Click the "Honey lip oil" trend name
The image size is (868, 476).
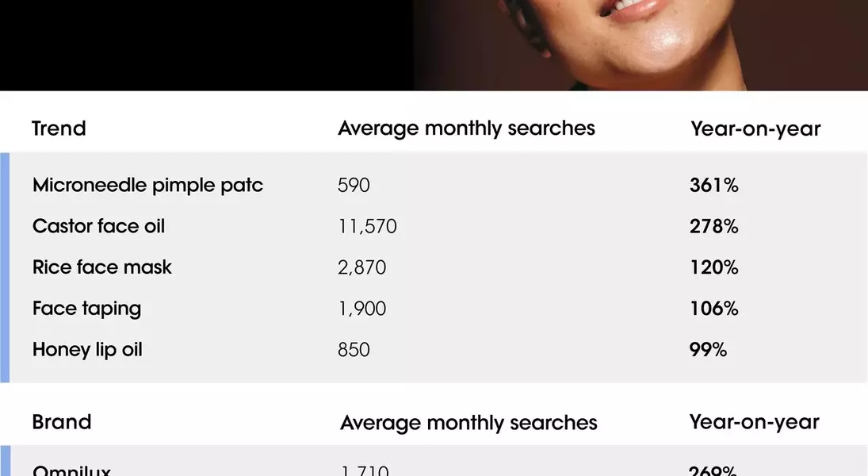88,349
